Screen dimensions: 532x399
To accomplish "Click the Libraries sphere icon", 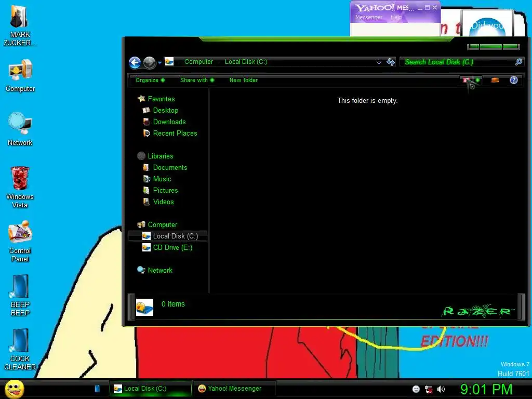I will [141, 156].
